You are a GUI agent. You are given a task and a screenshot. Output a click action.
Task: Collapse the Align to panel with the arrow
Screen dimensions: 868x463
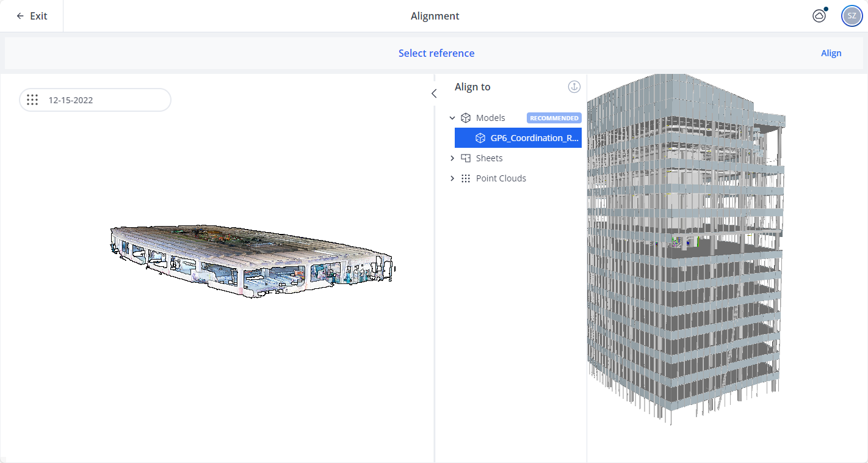pos(434,93)
